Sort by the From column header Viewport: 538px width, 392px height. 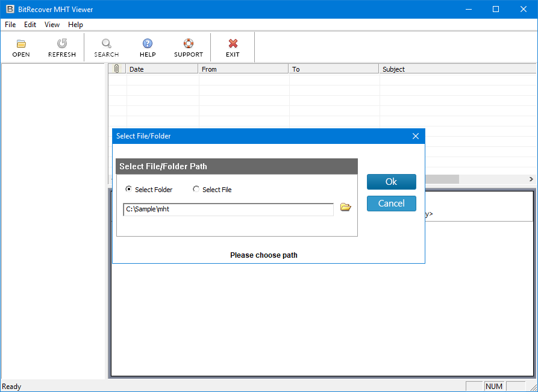[243, 69]
